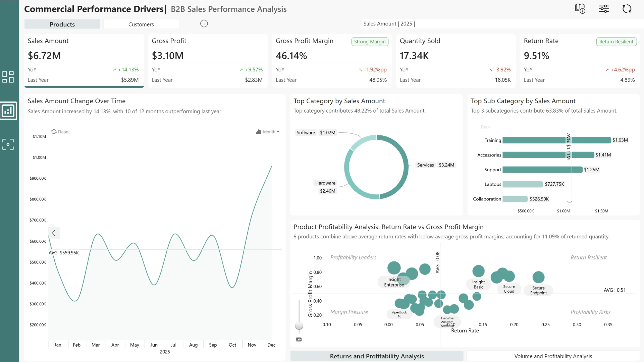Click the Profitability Leaders quadrant label
The width and height of the screenshot is (644, 362).
(353, 257)
